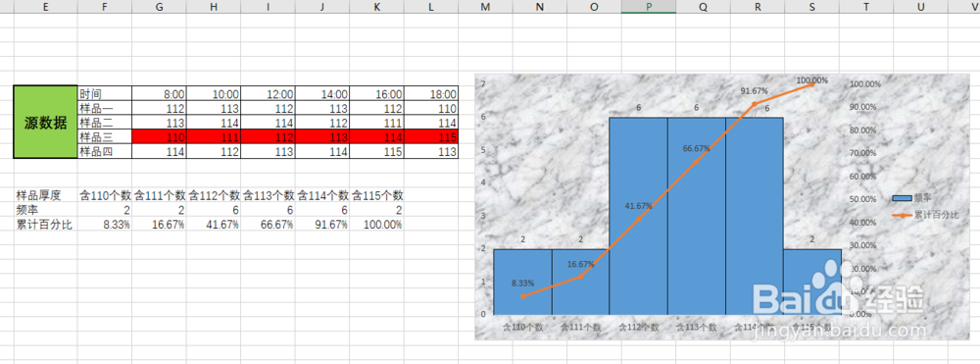The width and height of the screenshot is (980, 364).
Task: Click chart data label 16.67%
Action: point(580,265)
